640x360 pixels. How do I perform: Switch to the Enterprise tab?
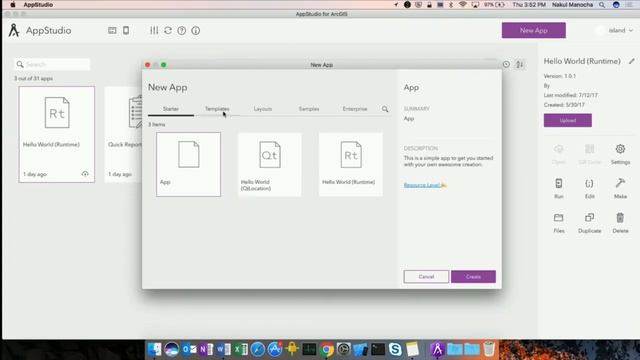coord(355,109)
